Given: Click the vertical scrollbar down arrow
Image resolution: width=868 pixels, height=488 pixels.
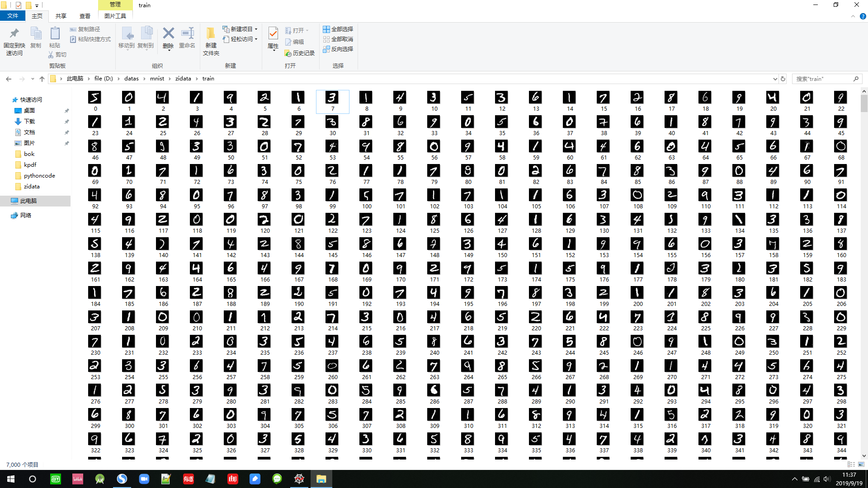Looking at the screenshot, I should click(x=864, y=456).
